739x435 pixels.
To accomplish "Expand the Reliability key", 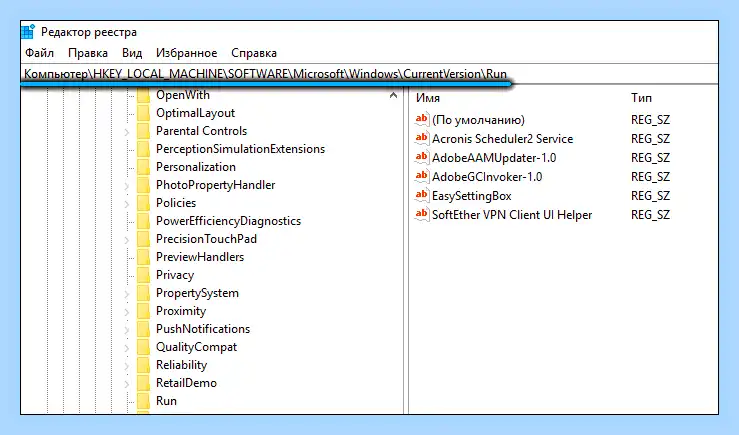I will (x=127, y=366).
